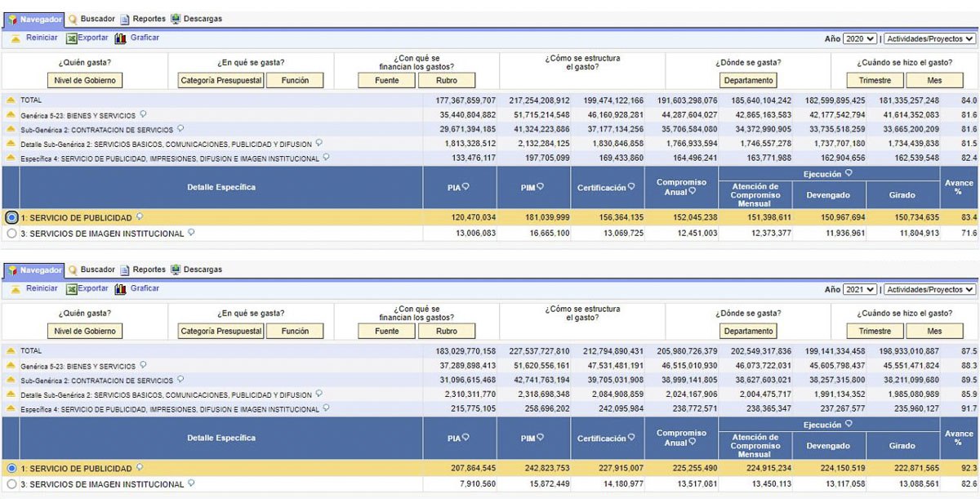Click the info bubble next to Certificación in 2021 table
The image size is (980, 499).
tap(630, 439)
